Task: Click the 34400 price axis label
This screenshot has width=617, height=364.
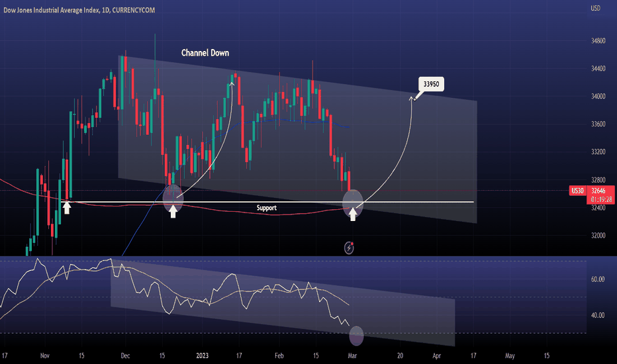Action: [x=598, y=68]
